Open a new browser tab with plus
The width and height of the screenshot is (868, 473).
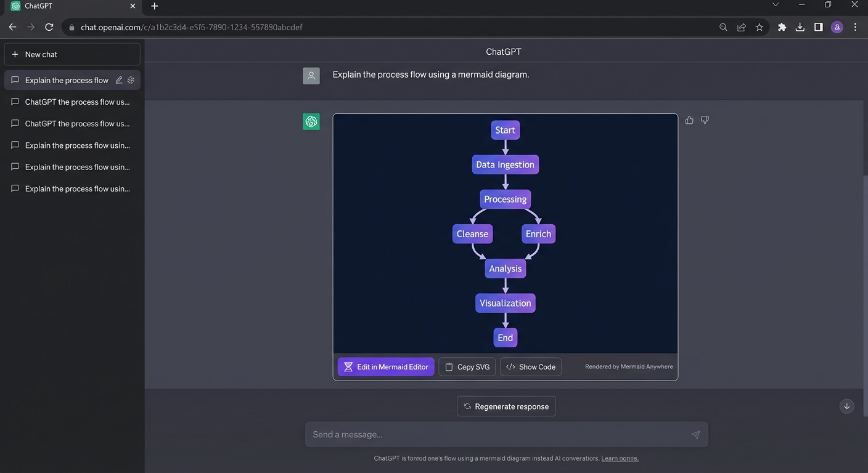(155, 6)
